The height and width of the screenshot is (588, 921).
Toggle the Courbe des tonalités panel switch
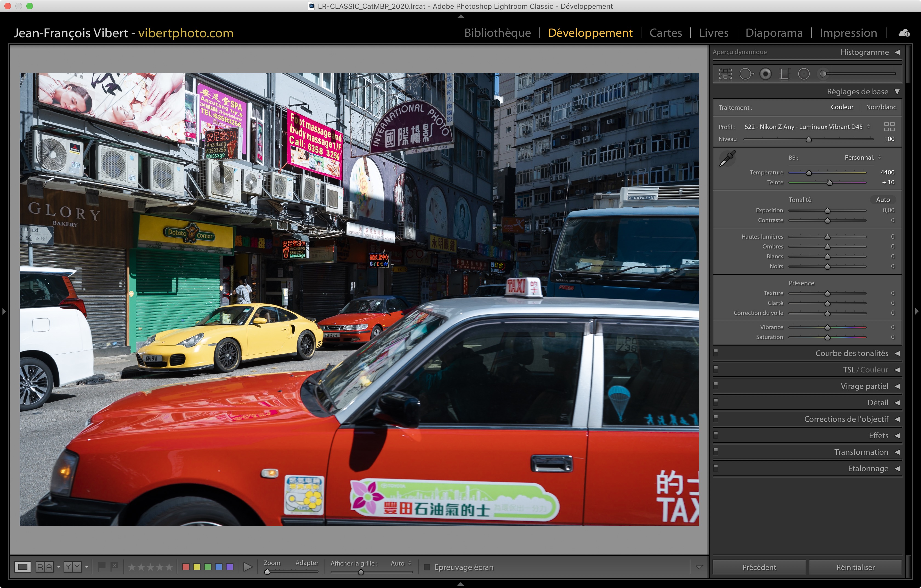pos(716,352)
